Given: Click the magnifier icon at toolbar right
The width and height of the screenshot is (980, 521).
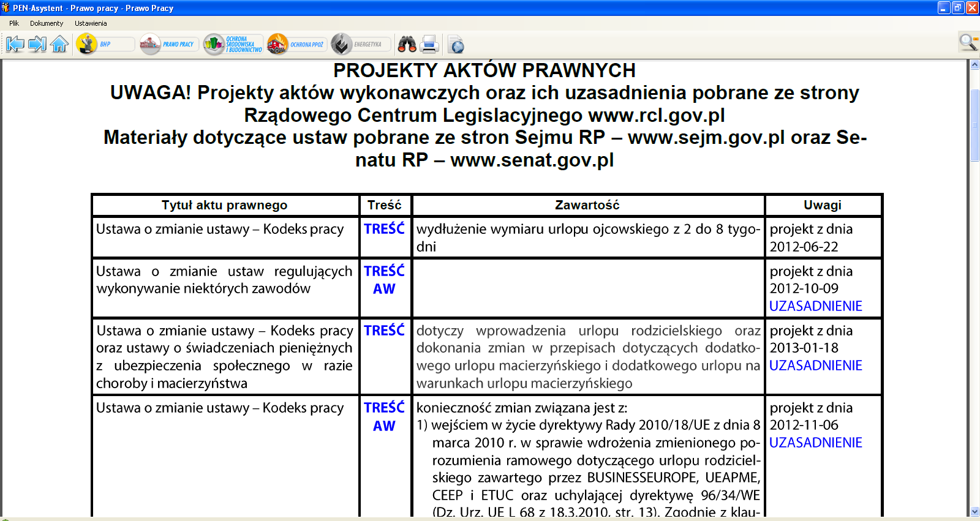Looking at the screenshot, I should [x=968, y=42].
